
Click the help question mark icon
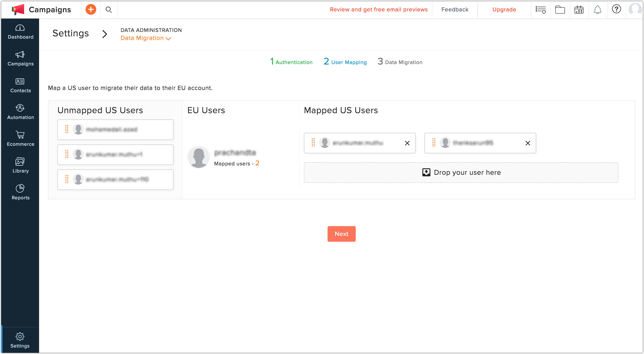click(616, 9)
